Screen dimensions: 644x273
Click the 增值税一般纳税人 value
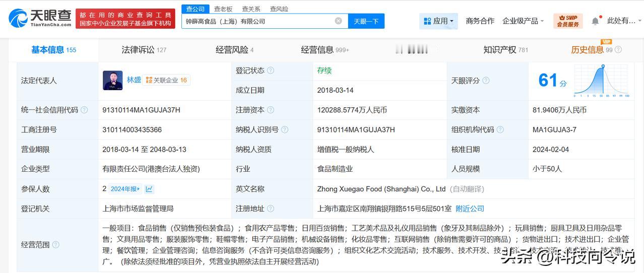coord(346,150)
